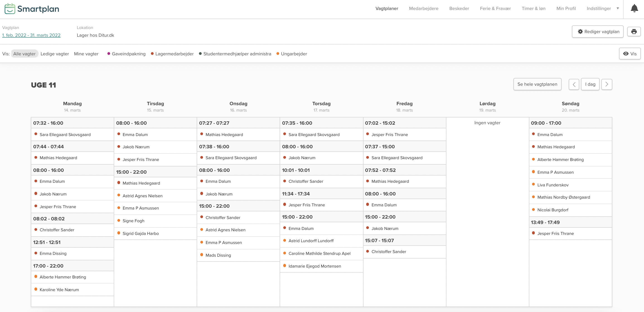Advance to next week with right chevron

click(607, 84)
